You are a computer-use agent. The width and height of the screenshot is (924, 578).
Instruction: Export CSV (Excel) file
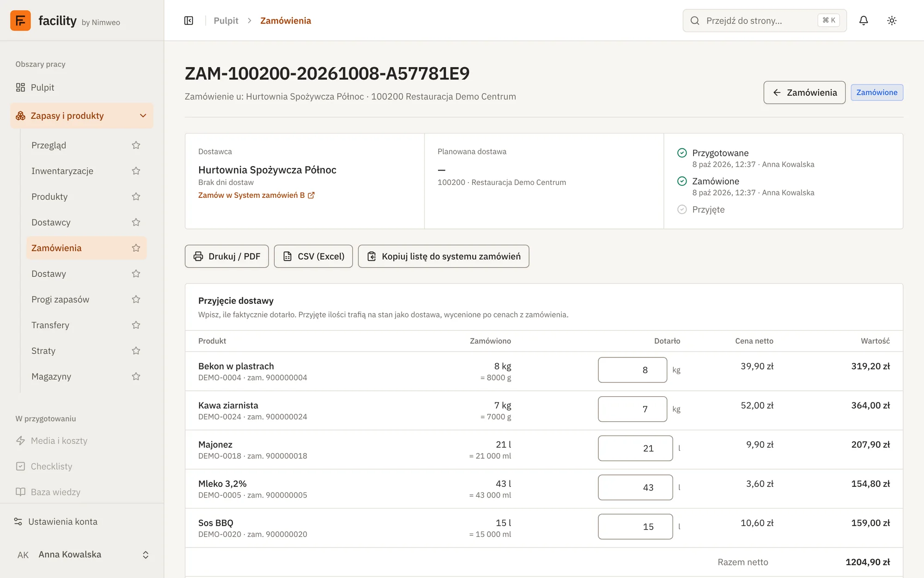pyautogui.click(x=313, y=256)
